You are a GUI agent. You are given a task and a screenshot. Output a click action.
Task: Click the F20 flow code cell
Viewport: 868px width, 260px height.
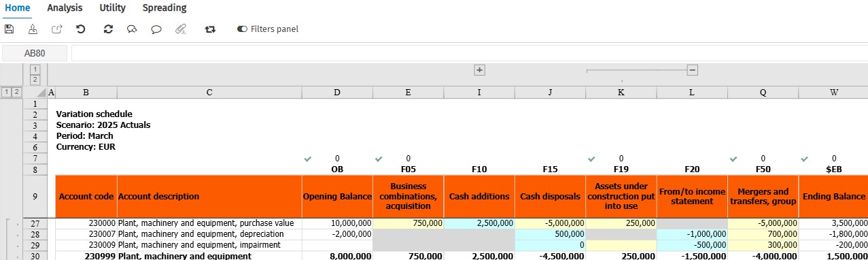point(692,169)
